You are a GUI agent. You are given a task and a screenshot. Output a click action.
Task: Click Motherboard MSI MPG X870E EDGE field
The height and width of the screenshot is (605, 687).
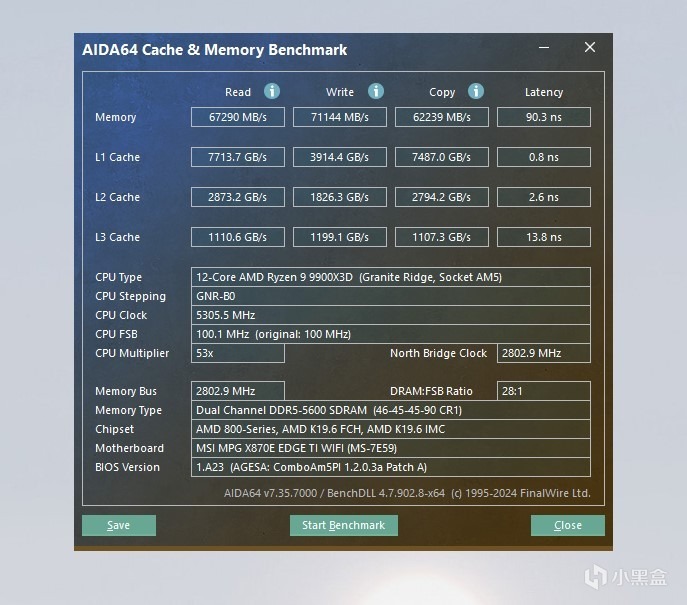coord(391,448)
